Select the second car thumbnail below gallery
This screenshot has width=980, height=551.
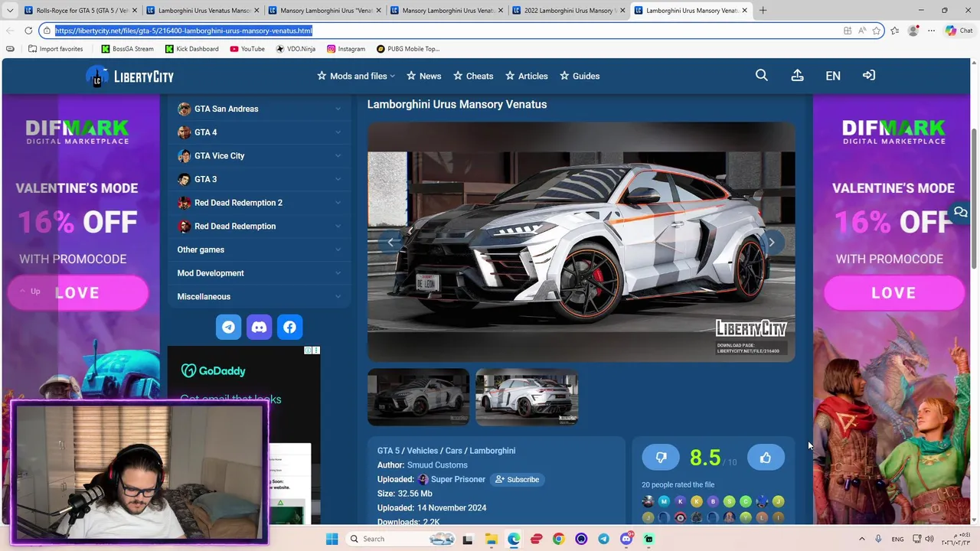[527, 397]
